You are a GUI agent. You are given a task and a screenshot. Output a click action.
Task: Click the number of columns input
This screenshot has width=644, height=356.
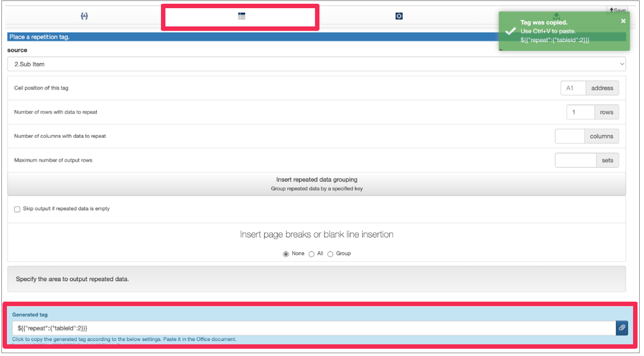tap(570, 136)
